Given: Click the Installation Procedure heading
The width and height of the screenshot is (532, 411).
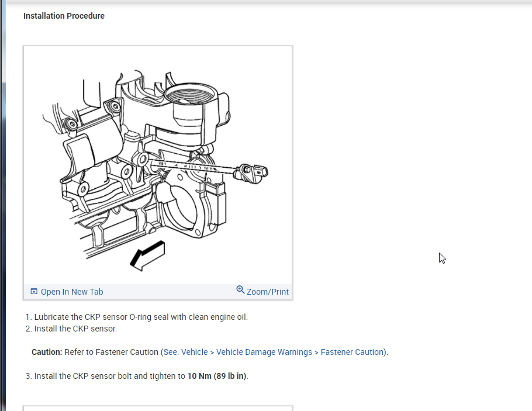Looking at the screenshot, I should (x=64, y=16).
